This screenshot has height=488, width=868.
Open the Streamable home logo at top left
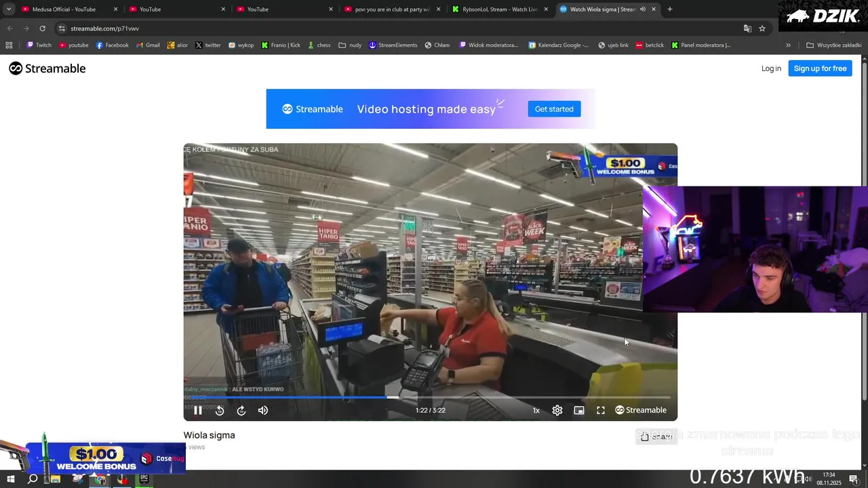47,68
